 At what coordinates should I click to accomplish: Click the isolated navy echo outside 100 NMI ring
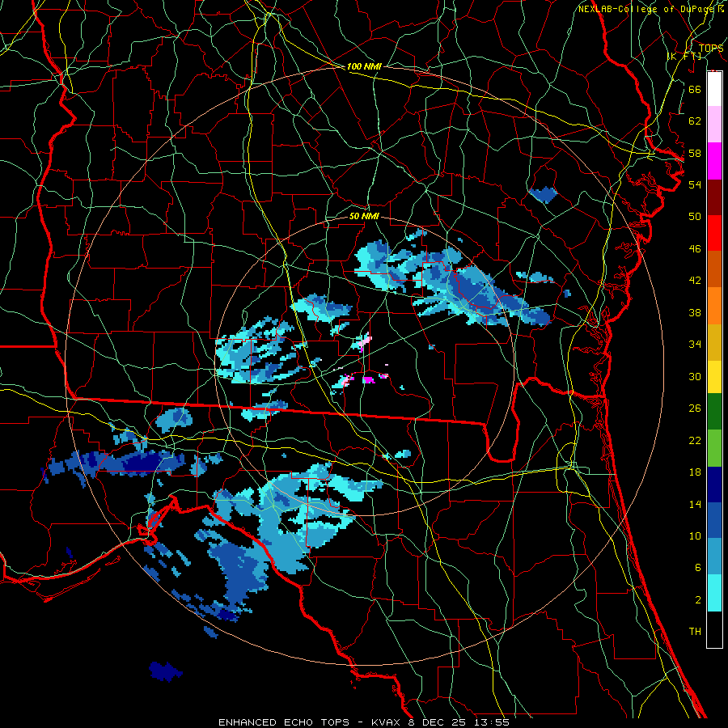coord(165,671)
